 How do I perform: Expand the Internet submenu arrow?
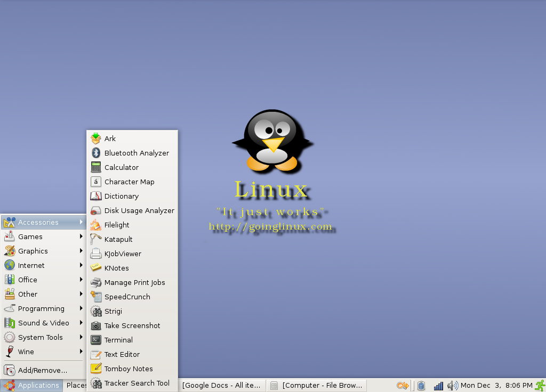tap(81, 265)
